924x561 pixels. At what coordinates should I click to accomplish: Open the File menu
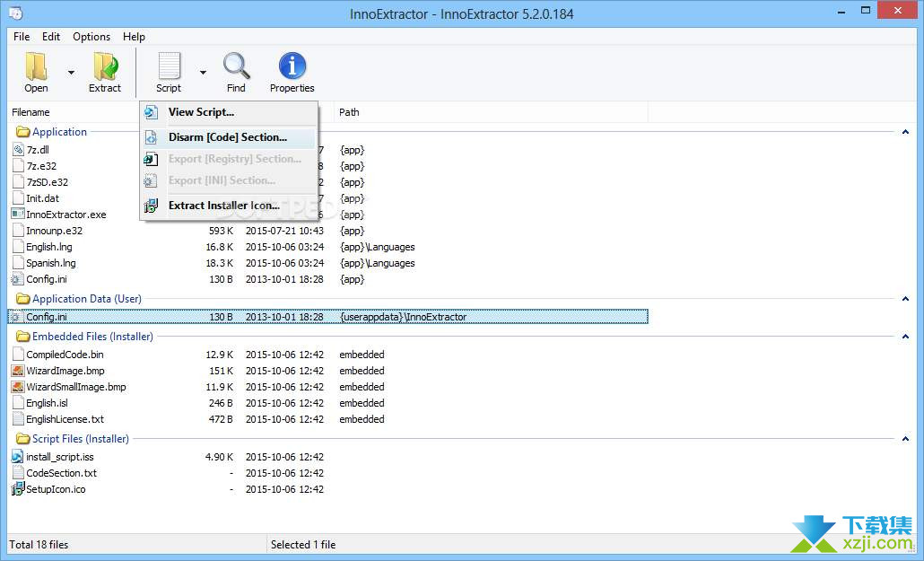(22, 37)
